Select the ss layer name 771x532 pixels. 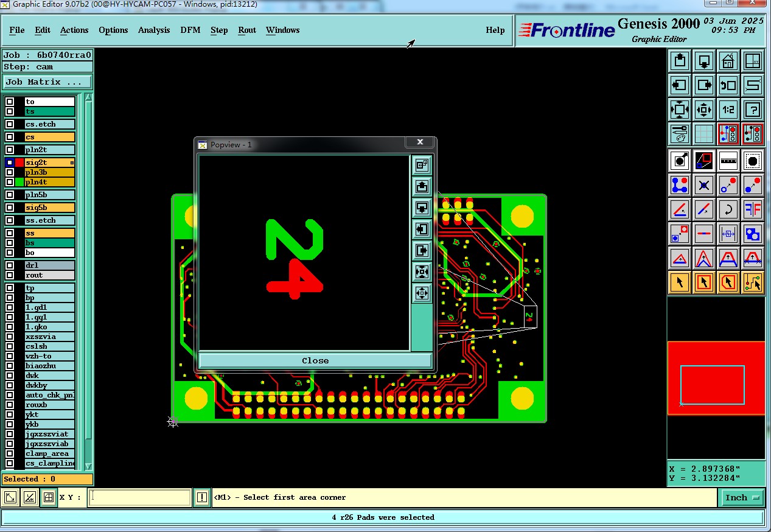click(x=50, y=233)
